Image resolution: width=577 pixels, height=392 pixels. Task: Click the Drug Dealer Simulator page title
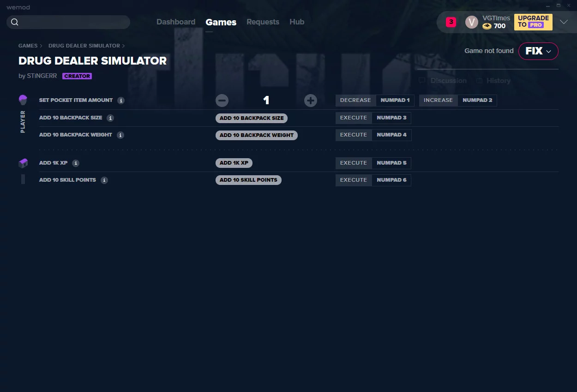coord(92,61)
